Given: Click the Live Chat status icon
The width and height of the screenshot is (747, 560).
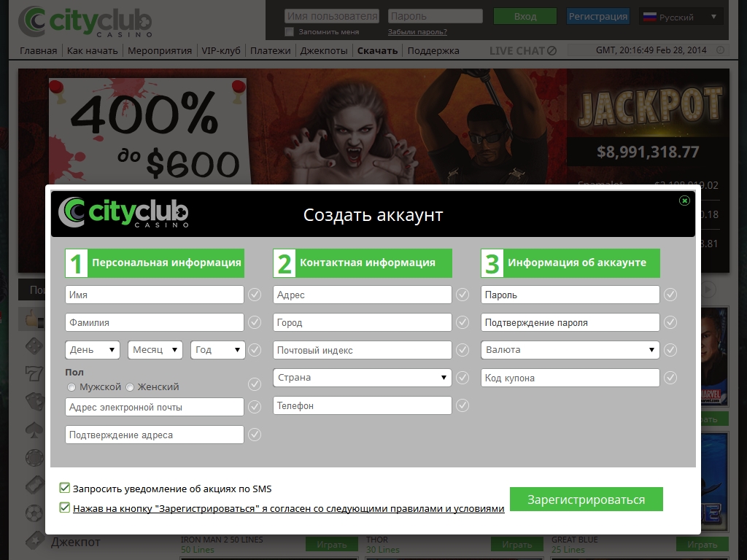Looking at the screenshot, I should click(551, 51).
